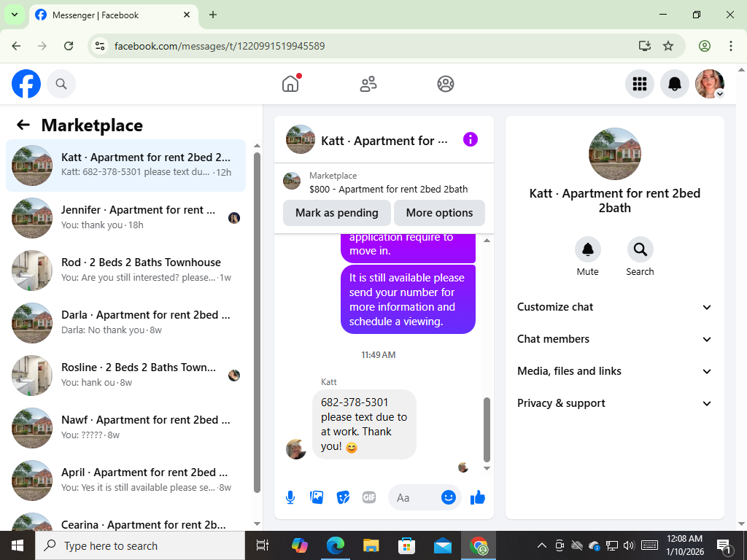This screenshot has height=560, width=747.
Task: Open the Friends icon
Action: tap(368, 84)
